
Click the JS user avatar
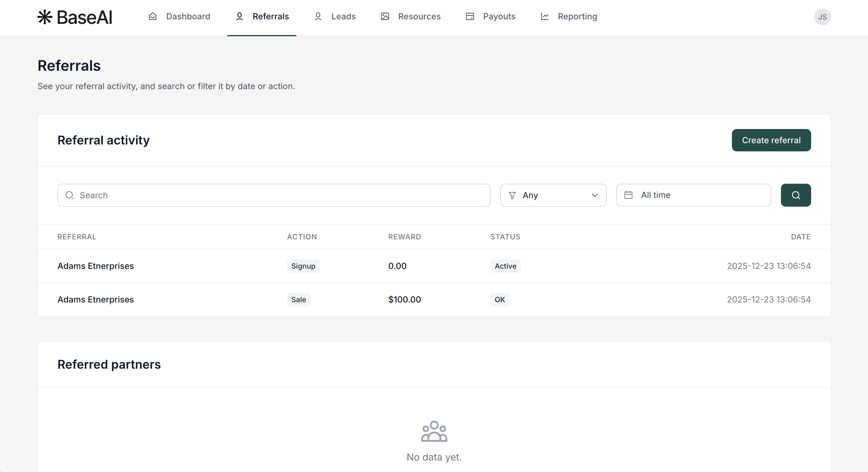coord(822,17)
